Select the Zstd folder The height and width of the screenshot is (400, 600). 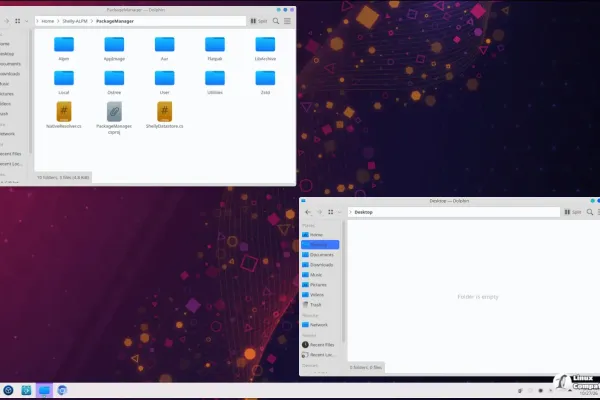pyautogui.click(x=265, y=82)
